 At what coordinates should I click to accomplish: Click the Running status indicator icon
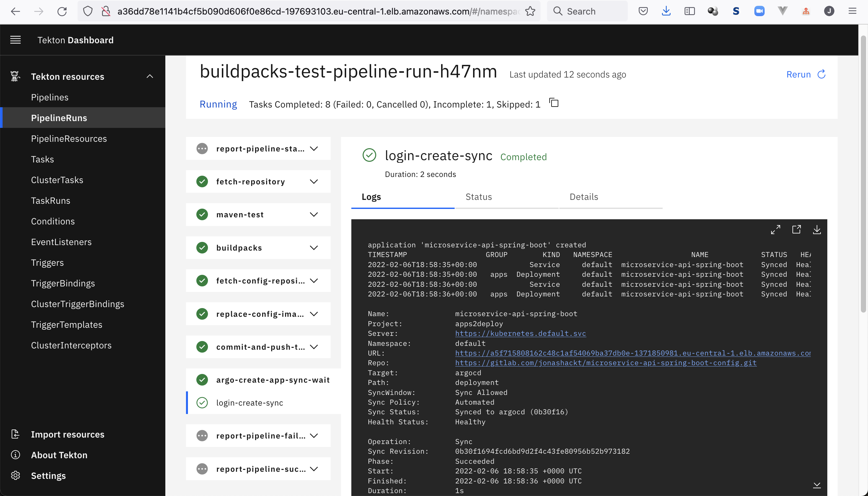(218, 104)
